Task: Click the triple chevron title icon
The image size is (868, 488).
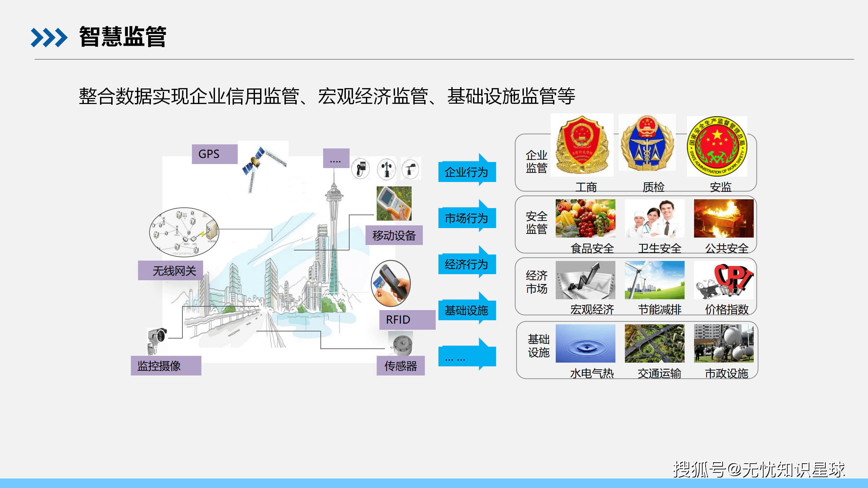Action: click(49, 37)
